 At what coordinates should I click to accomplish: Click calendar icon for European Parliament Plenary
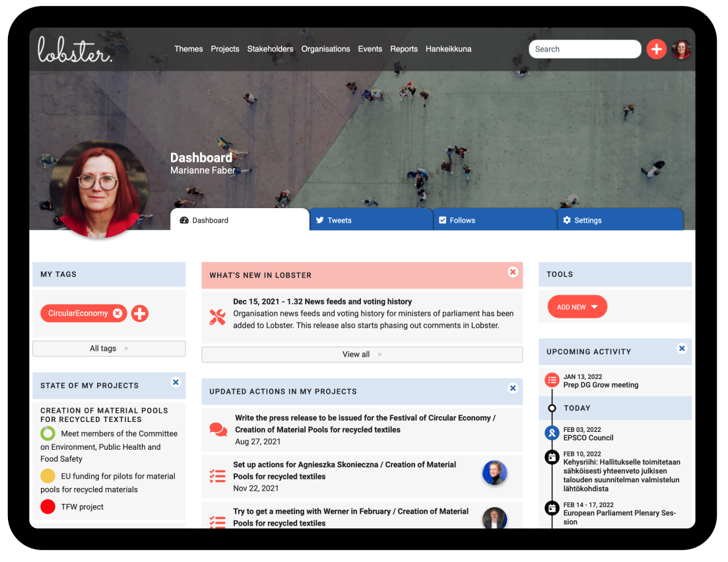[x=552, y=508]
